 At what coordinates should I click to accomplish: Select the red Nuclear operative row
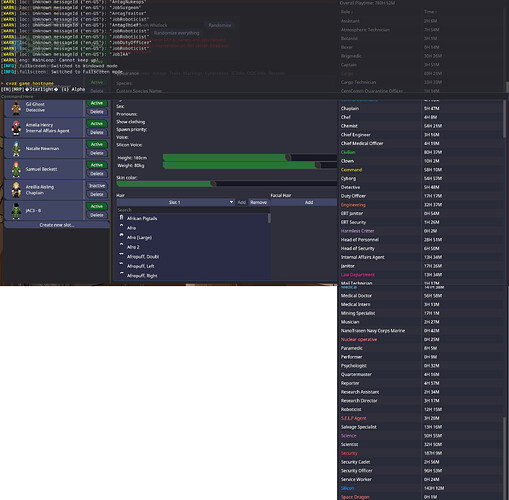click(421, 339)
